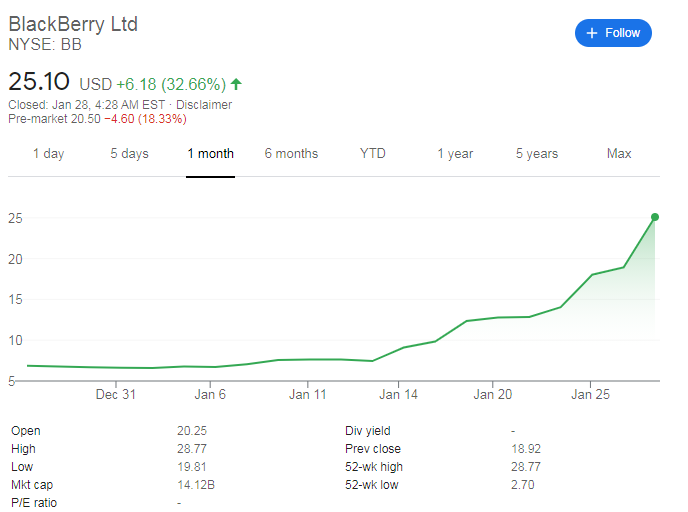Select the 5 days tab
This screenshot has width=688, height=512.
[x=129, y=154]
